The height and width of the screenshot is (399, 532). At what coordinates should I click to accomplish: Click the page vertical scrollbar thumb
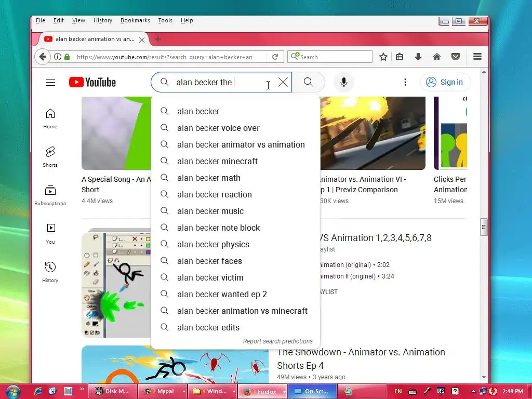[x=484, y=227]
